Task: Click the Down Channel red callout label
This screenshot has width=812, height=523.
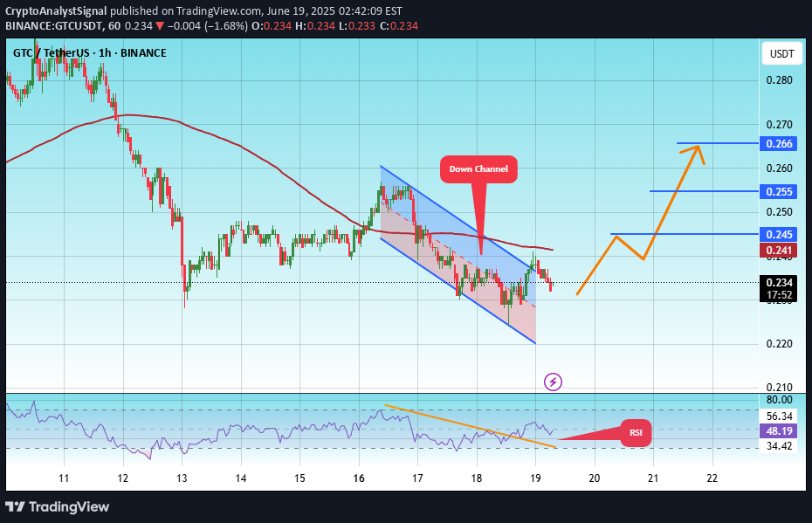Action: coord(478,169)
